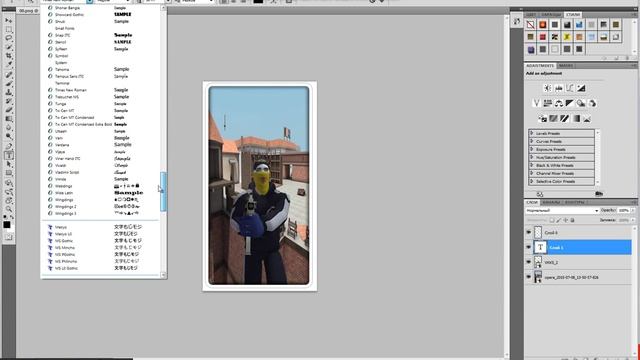Select the Move tool
This screenshot has width=640, height=360.
[x=9, y=20]
